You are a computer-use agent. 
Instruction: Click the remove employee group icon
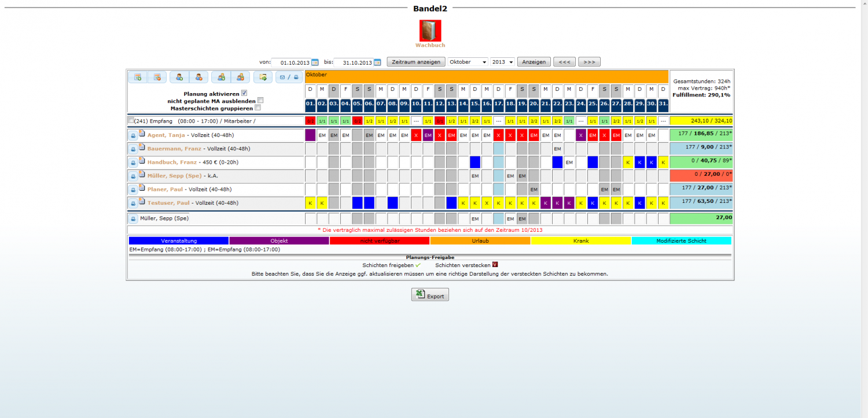pos(240,77)
